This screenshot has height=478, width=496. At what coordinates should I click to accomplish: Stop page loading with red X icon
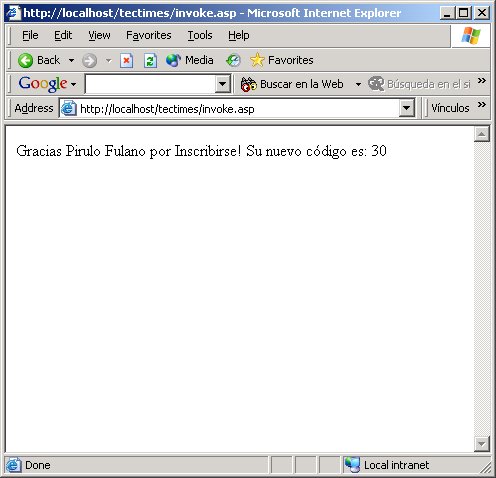(x=127, y=61)
